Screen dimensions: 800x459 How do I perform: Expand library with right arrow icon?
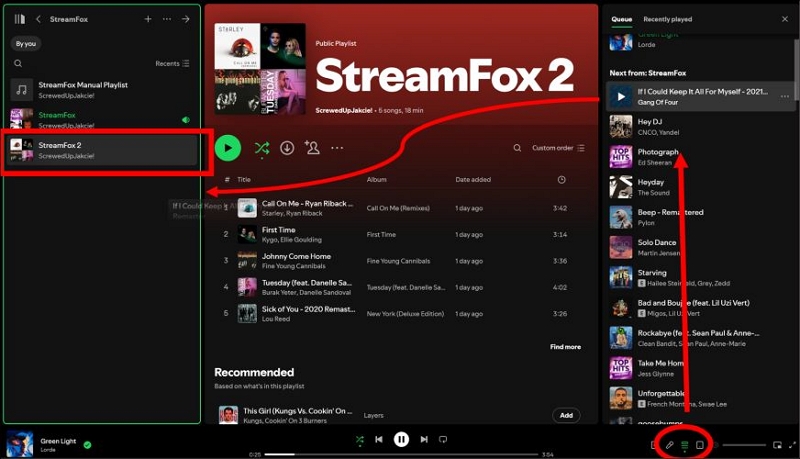(x=186, y=19)
